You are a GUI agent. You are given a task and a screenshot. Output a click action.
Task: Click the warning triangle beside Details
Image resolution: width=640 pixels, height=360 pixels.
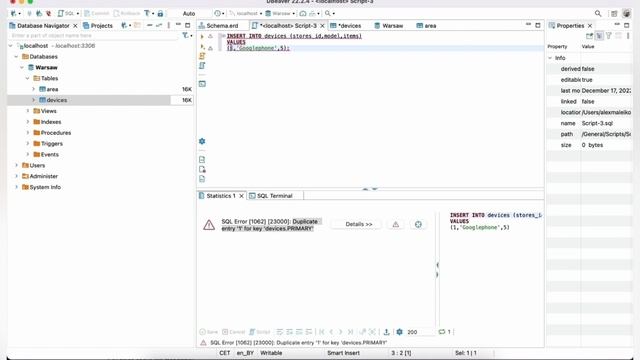tap(396, 224)
